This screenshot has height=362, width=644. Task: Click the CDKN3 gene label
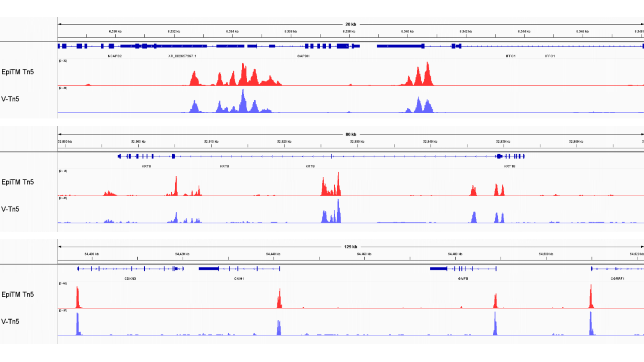[x=130, y=279]
